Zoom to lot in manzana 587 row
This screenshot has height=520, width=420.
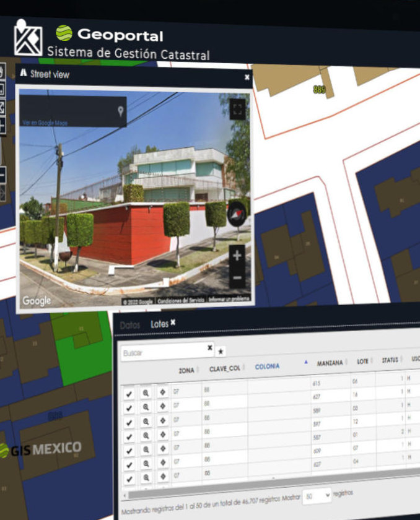click(146, 449)
